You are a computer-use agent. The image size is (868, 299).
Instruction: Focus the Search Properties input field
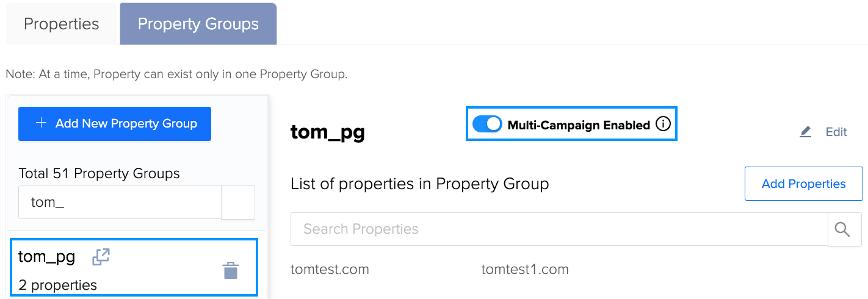click(x=559, y=229)
